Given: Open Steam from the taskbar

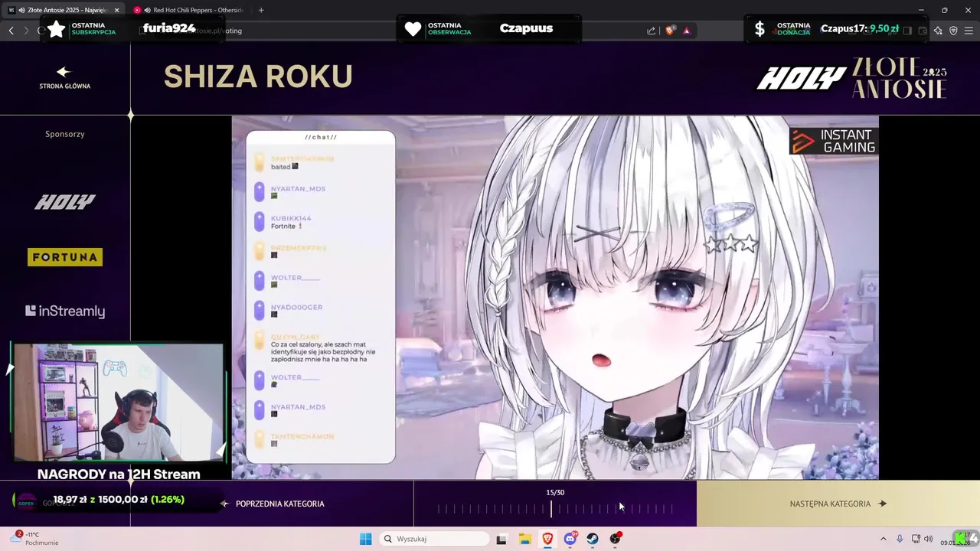Looking at the screenshot, I should (593, 539).
